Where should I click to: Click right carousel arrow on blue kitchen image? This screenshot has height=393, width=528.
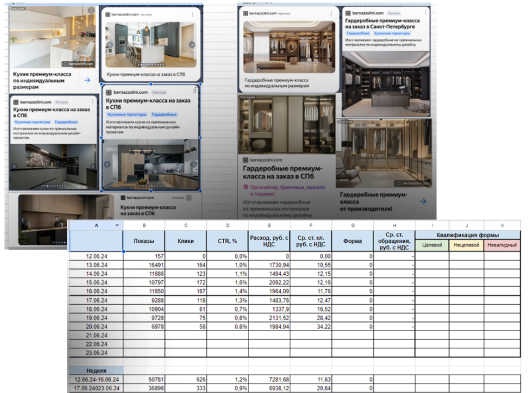tap(192, 44)
